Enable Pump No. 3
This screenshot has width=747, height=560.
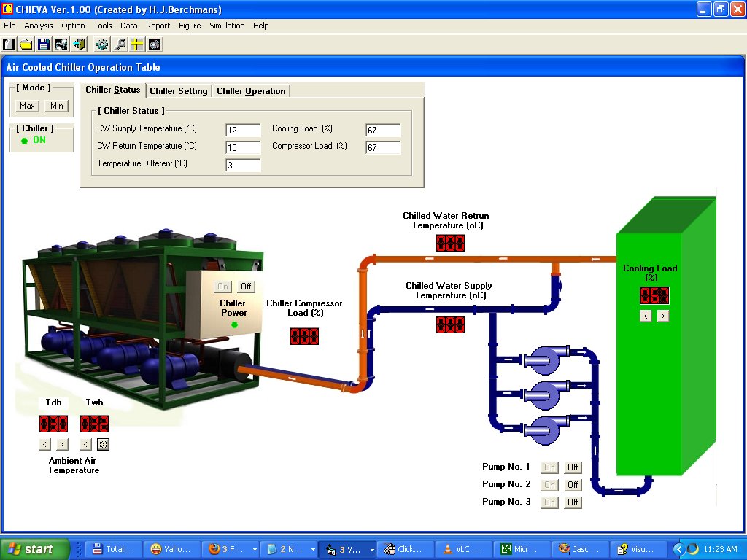coord(549,502)
